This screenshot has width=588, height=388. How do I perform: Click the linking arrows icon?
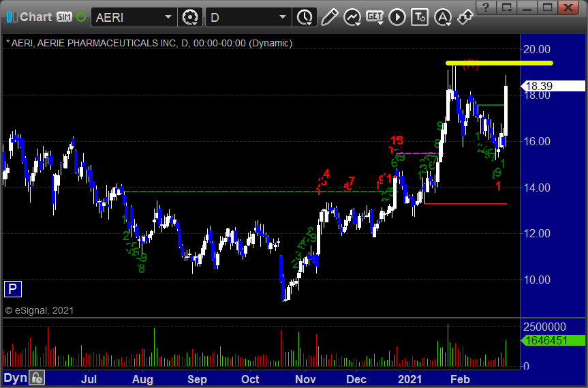point(465,17)
